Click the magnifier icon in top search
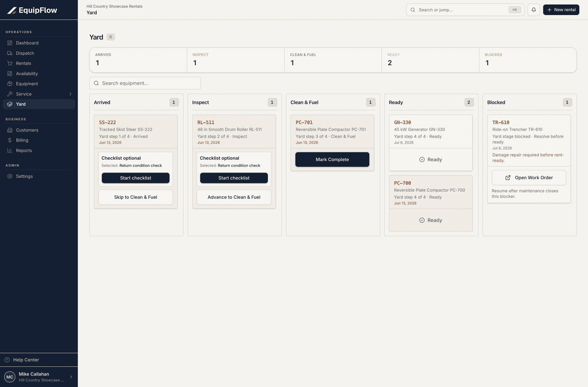 pos(413,10)
